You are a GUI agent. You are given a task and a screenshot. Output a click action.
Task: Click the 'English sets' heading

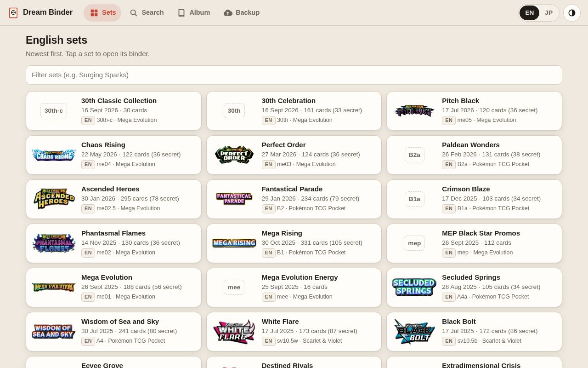[57, 40]
